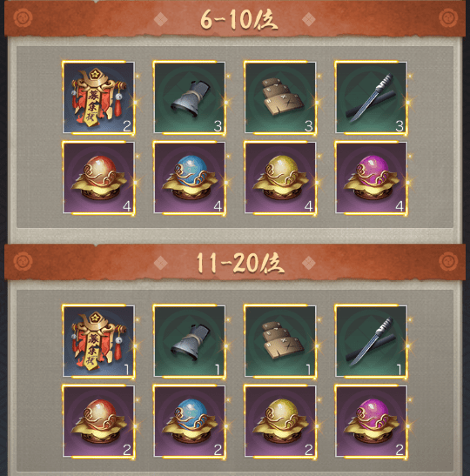Select the leather scraps item with quantity 1
The width and height of the screenshot is (470, 476).
pyautogui.click(x=280, y=341)
